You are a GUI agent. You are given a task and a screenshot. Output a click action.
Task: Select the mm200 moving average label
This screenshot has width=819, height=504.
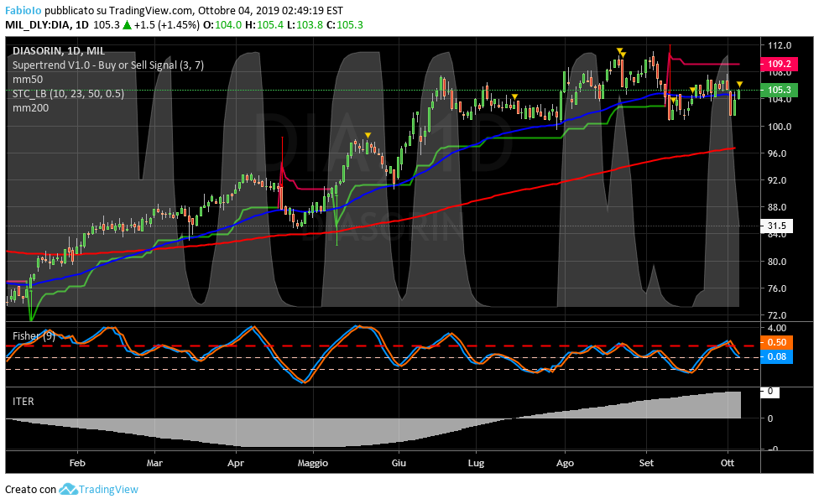tap(29, 108)
